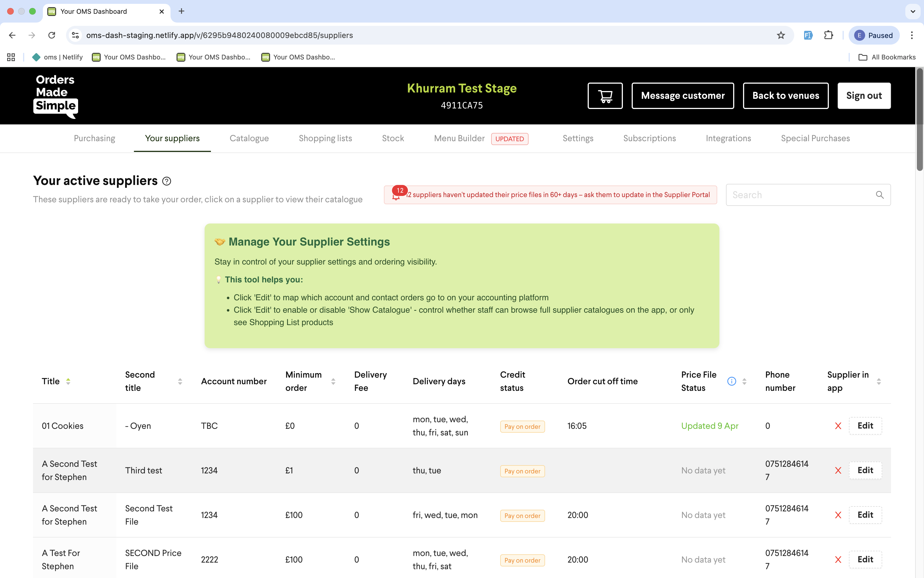Open the apps grid in bookmarks bar
This screenshot has width=924, height=578.
[x=11, y=57]
